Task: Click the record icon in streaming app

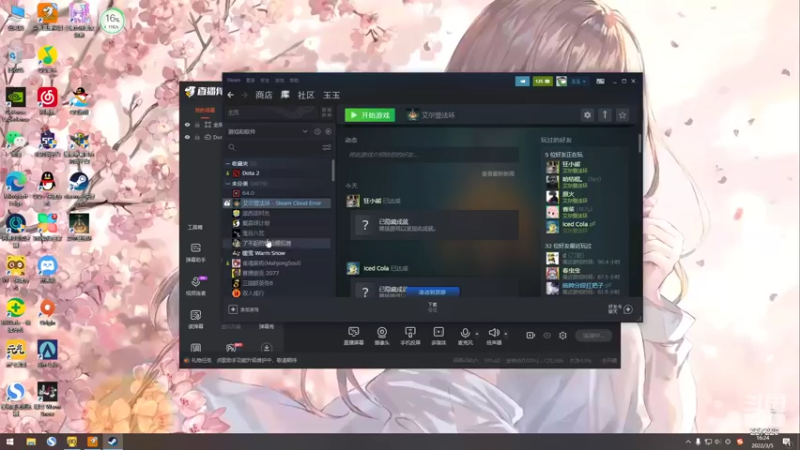Action: pyautogui.click(x=531, y=335)
